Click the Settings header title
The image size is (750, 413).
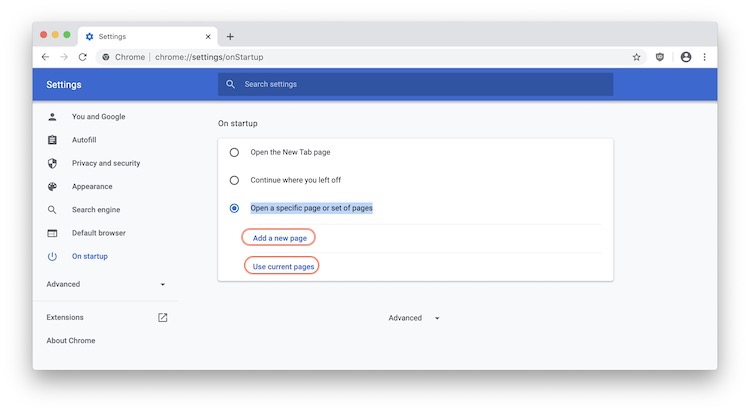pyautogui.click(x=64, y=85)
